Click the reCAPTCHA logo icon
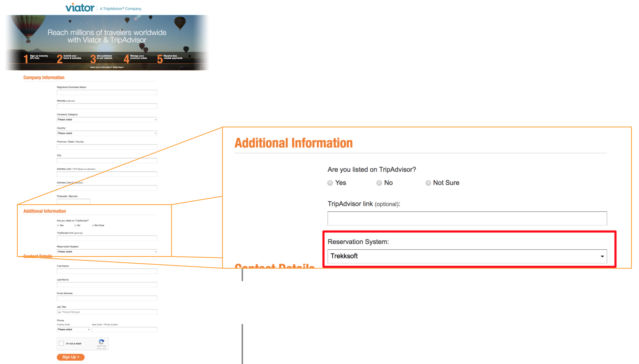Screen dimensions: 639x364 click(101, 342)
